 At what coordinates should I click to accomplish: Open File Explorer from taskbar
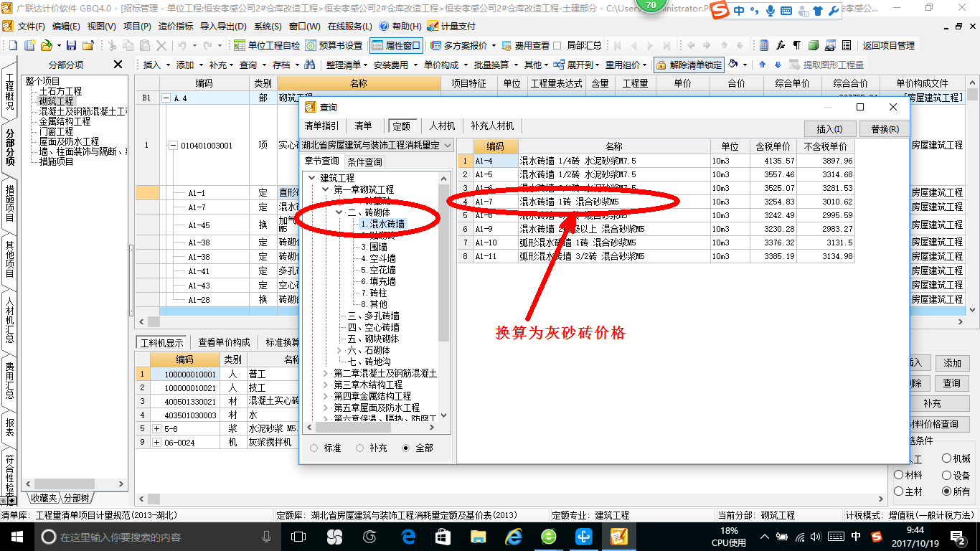click(x=479, y=536)
